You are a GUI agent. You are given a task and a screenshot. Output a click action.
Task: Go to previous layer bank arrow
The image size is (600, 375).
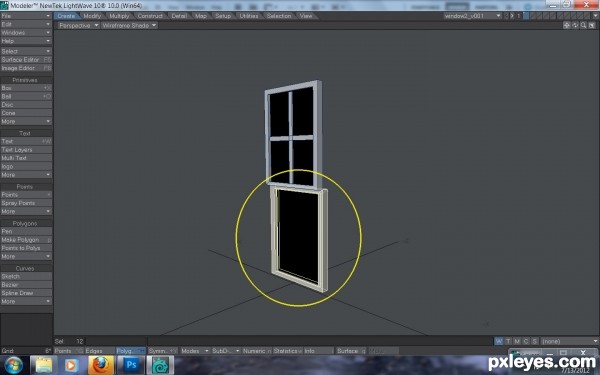tap(506, 16)
